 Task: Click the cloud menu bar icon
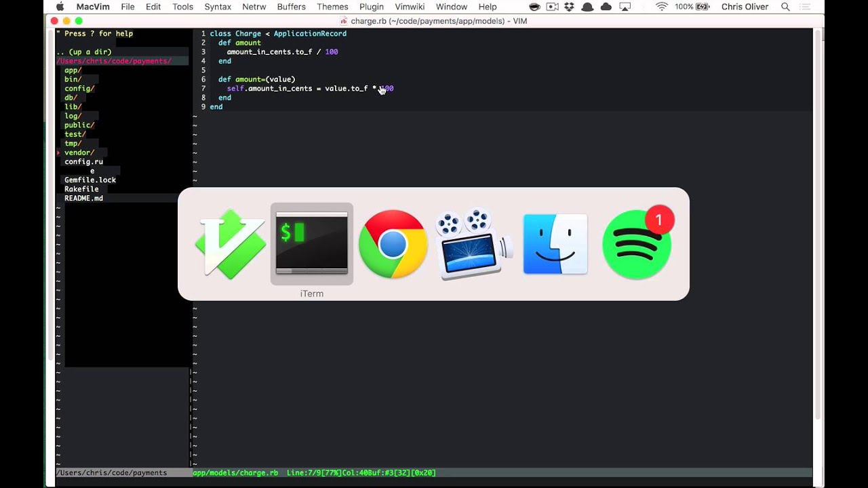pos(606,7)
